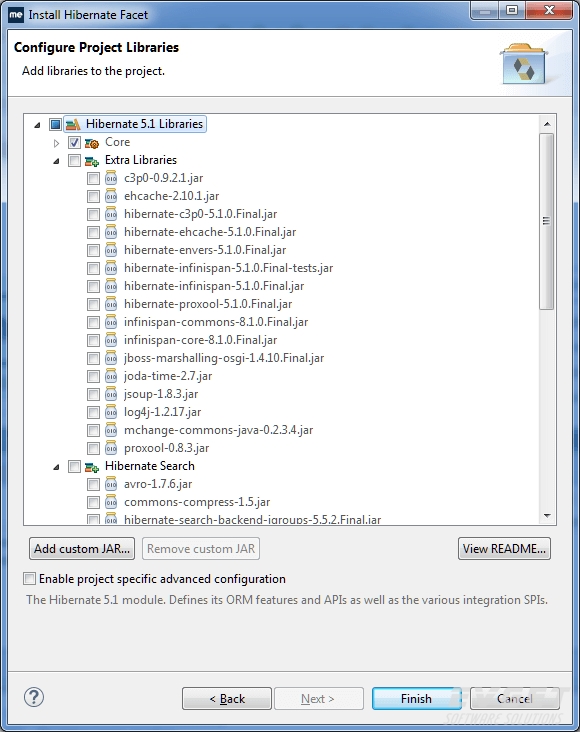This screenshot has height=732, width=580.
Task: Select the jboss-marshalling-osgi-1.4.10.Final.jar row text
Action: tap(224, 358)
